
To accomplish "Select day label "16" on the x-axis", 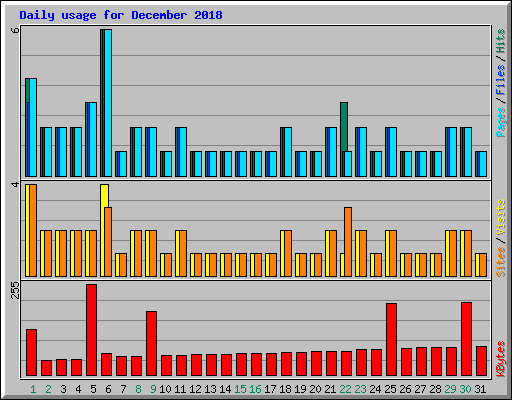I will click(255, 389).
